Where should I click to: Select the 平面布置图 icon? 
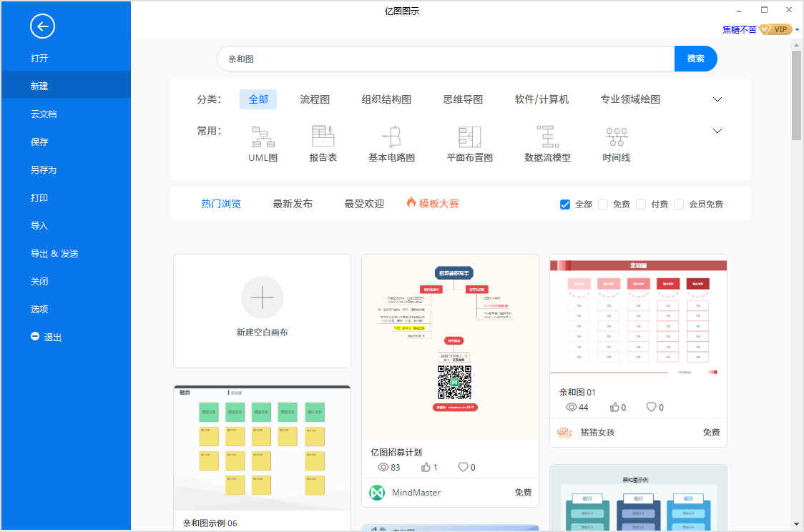tap(469, 136)
